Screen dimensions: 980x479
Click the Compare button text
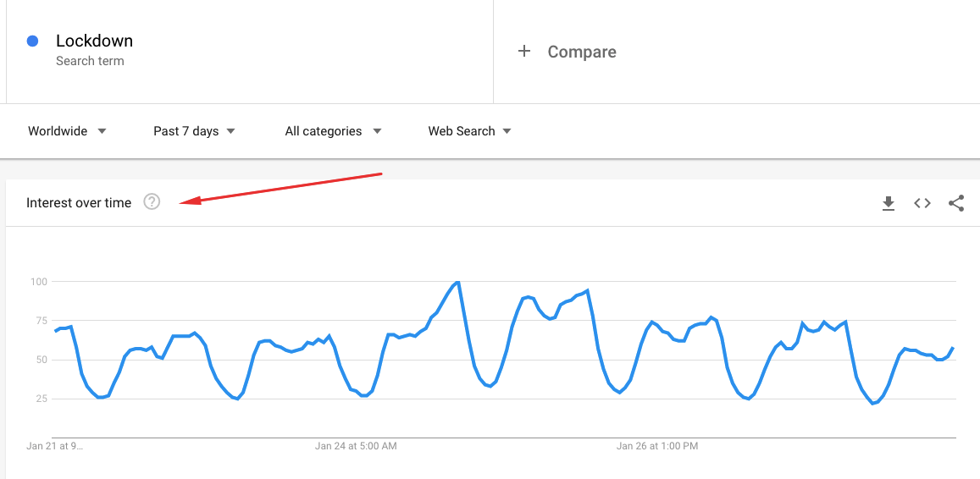click(582, 52)
